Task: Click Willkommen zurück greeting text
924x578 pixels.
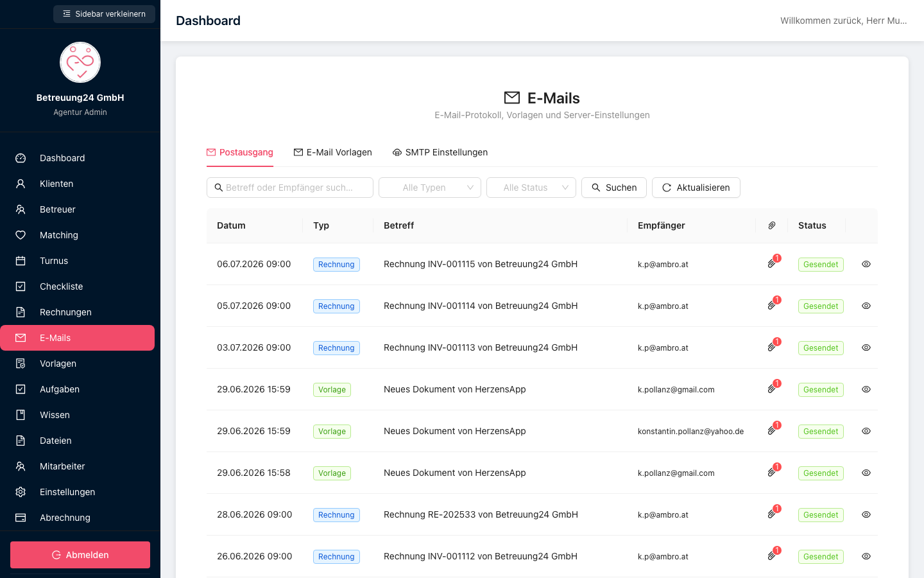Action: tap(843, 21)
